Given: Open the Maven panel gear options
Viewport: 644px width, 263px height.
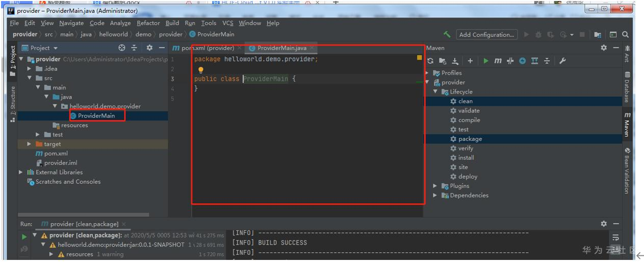Looking at the screenshot, I should click(x=604, y=47).
